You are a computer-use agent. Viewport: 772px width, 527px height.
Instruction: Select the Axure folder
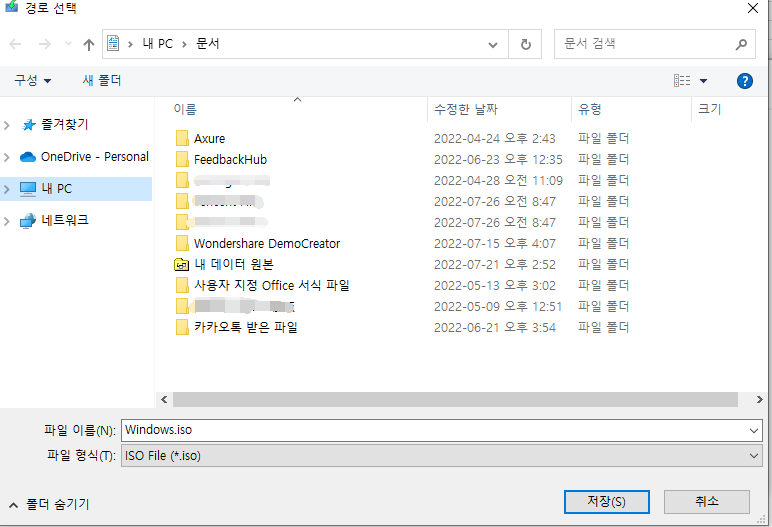coord(209,139)
